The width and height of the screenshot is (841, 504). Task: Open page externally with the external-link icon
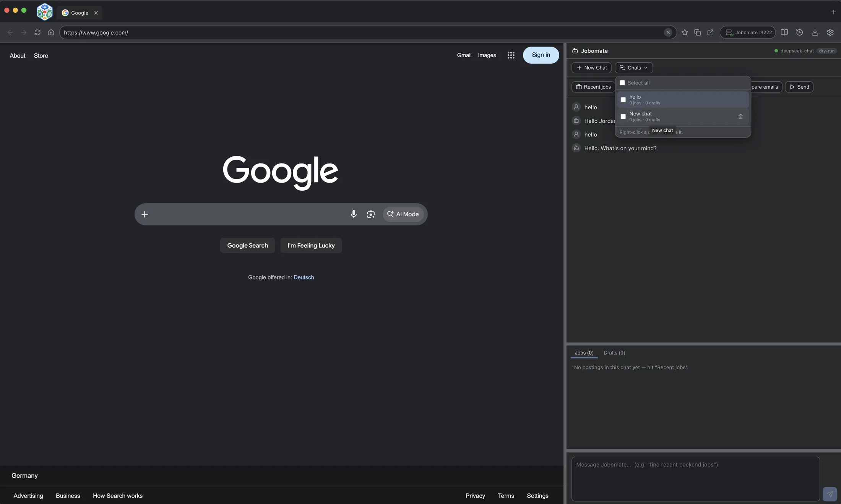710,32
